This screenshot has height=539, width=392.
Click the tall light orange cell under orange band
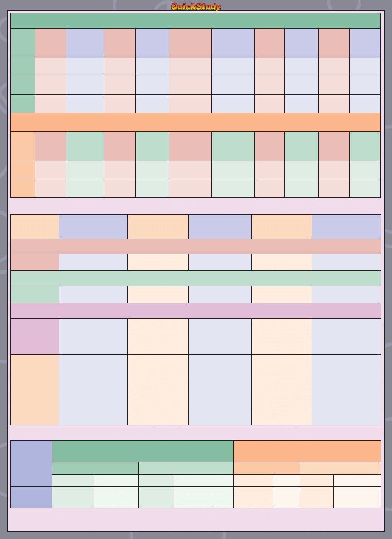point(23,146)
